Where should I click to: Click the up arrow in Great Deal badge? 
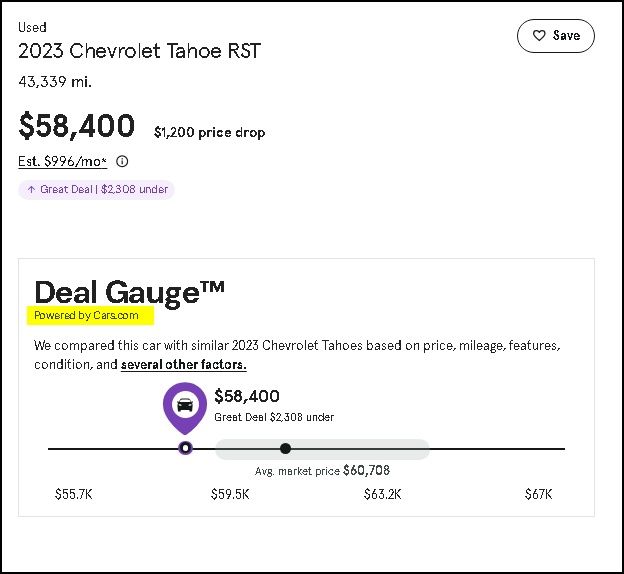[x=31, y=189]
